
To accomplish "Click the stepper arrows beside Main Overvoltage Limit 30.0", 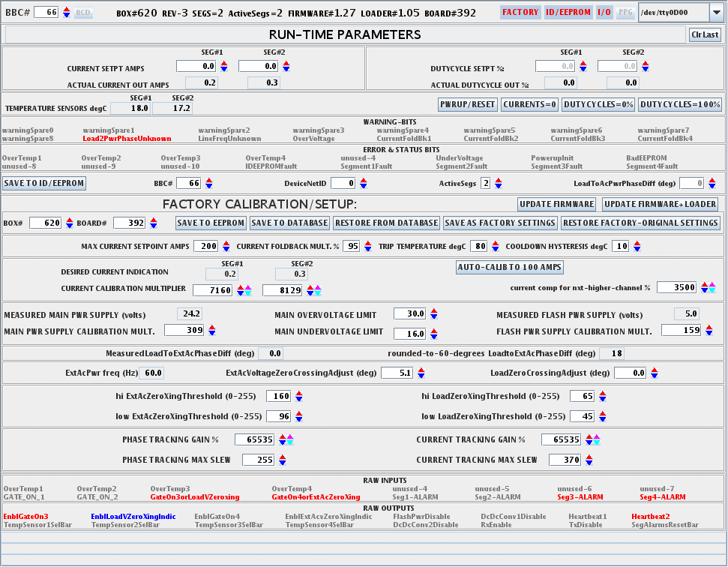I will (434, 314).
